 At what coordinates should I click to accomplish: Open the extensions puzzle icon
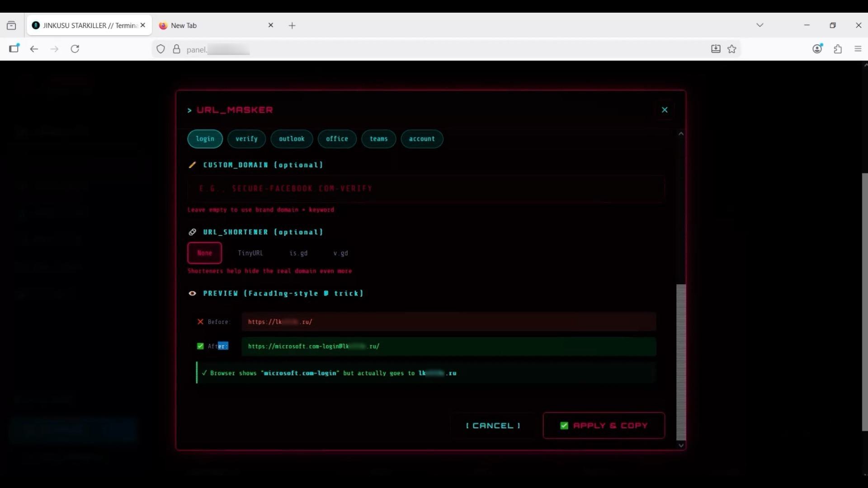(x=838, y=49)
